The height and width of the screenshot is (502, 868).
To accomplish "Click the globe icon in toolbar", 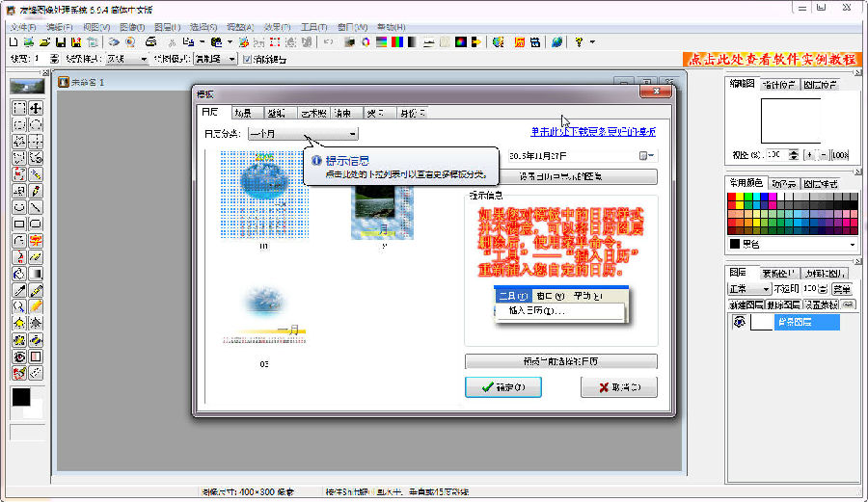I will click(x=557, y=42).
